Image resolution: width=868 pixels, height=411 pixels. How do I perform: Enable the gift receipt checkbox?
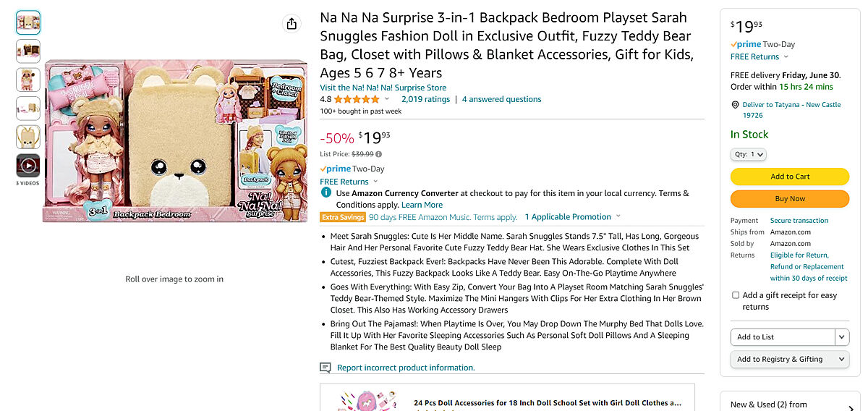point(736,295)
